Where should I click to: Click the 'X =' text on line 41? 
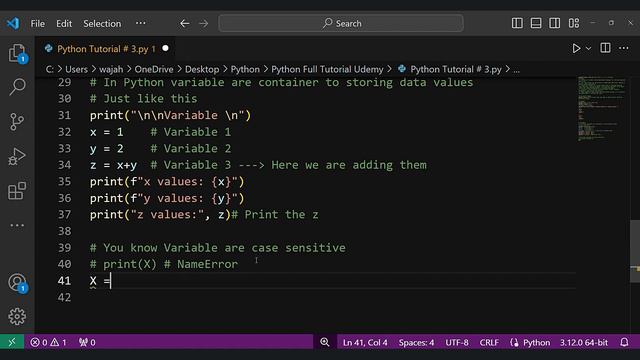[x=100, y=281]
